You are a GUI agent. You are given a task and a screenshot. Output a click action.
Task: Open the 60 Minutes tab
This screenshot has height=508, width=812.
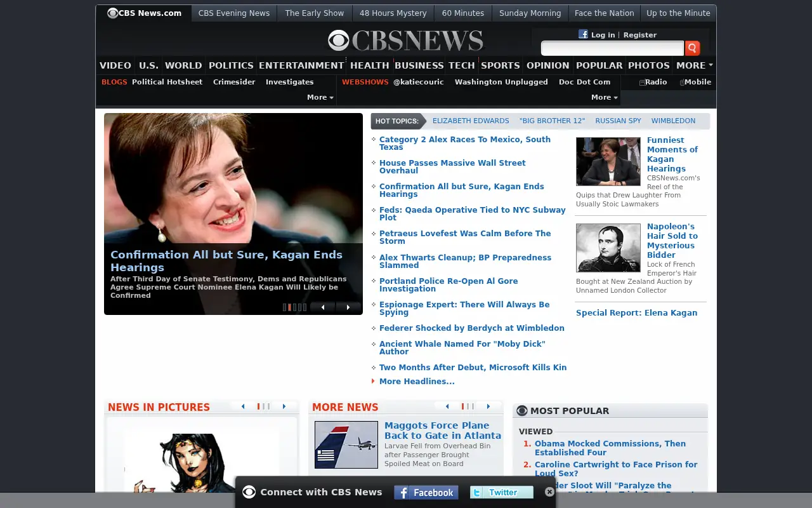click(x=463, y=13)
